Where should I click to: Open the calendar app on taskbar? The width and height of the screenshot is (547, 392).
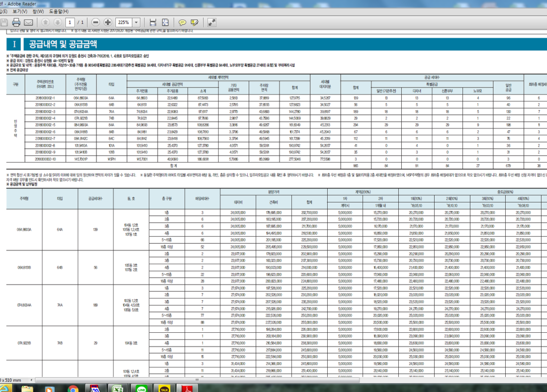click(x=95, y=388)
